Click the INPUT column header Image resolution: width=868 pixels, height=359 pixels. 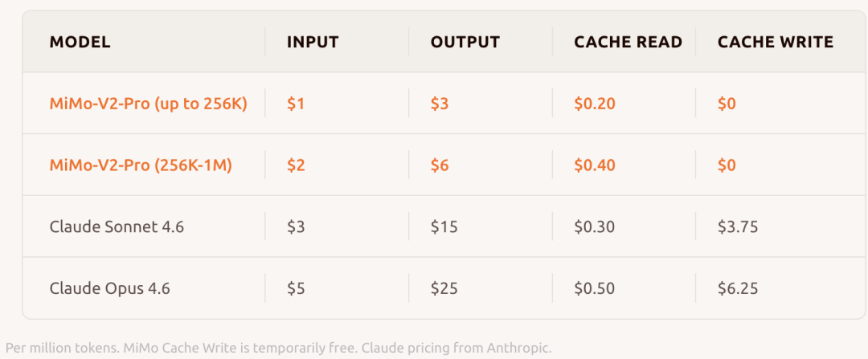coord(313,42)
